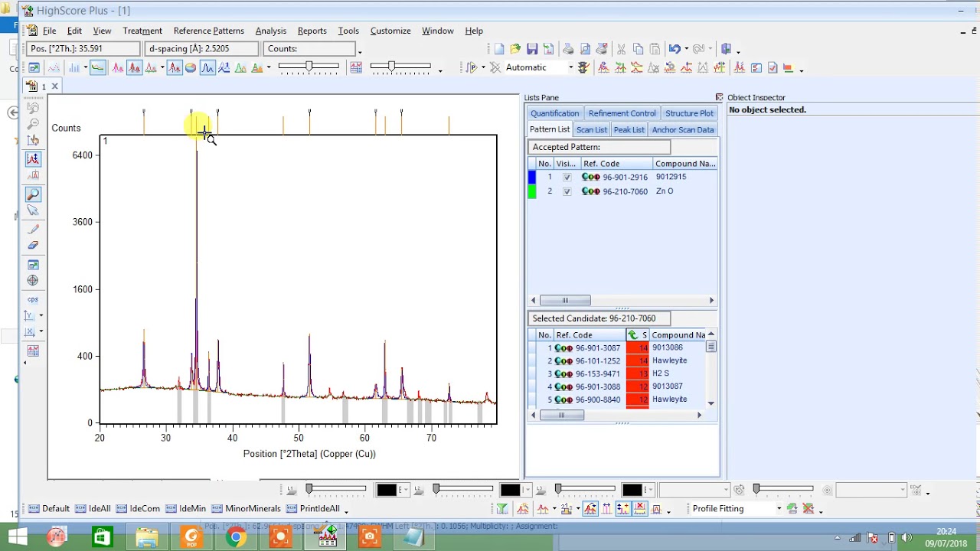Open the Analysis menu
Image resolution: width=980 pixels, height=551 pixels.
[270, 31]
